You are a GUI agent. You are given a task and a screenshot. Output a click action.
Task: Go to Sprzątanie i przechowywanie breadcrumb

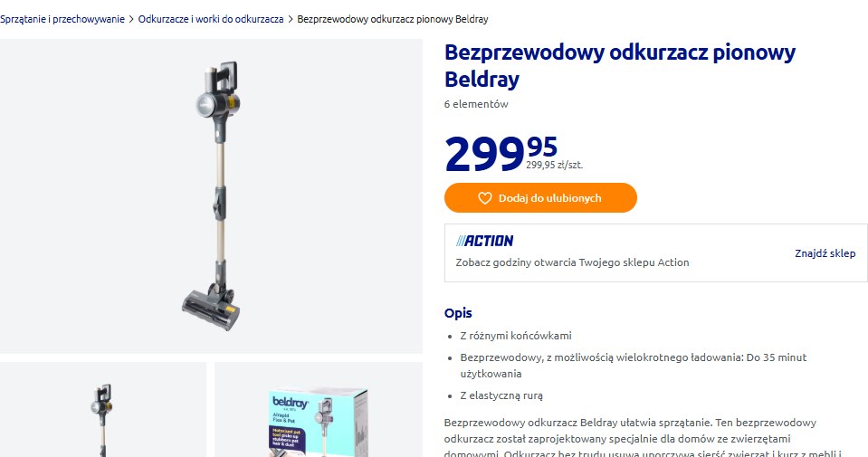point(62,19)
